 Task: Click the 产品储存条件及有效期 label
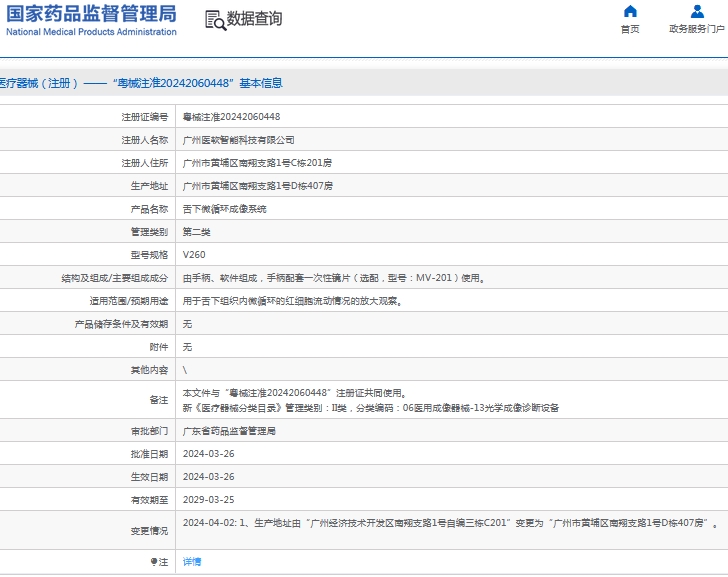[x=121, y=324]
